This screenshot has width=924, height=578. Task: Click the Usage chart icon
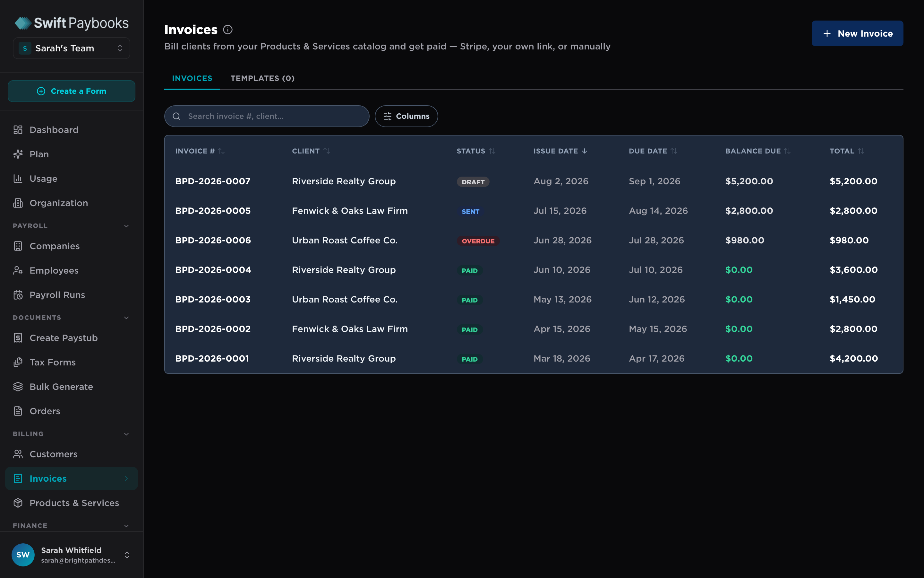18,179
